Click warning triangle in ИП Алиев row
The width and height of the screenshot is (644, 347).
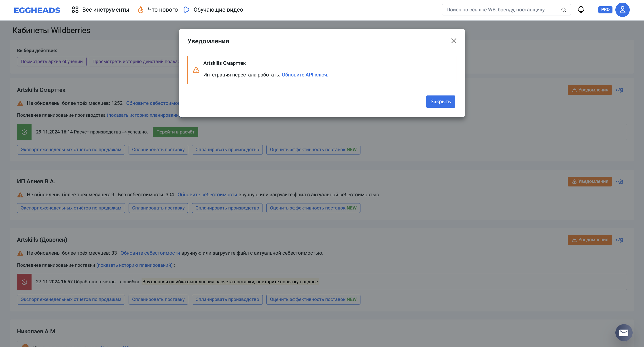click(20, 195)
